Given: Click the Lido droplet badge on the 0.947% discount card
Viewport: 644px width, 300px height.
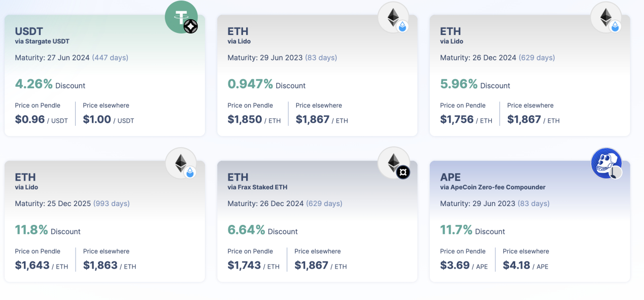Looking at the screenshot, I should [x=402, y=26].
